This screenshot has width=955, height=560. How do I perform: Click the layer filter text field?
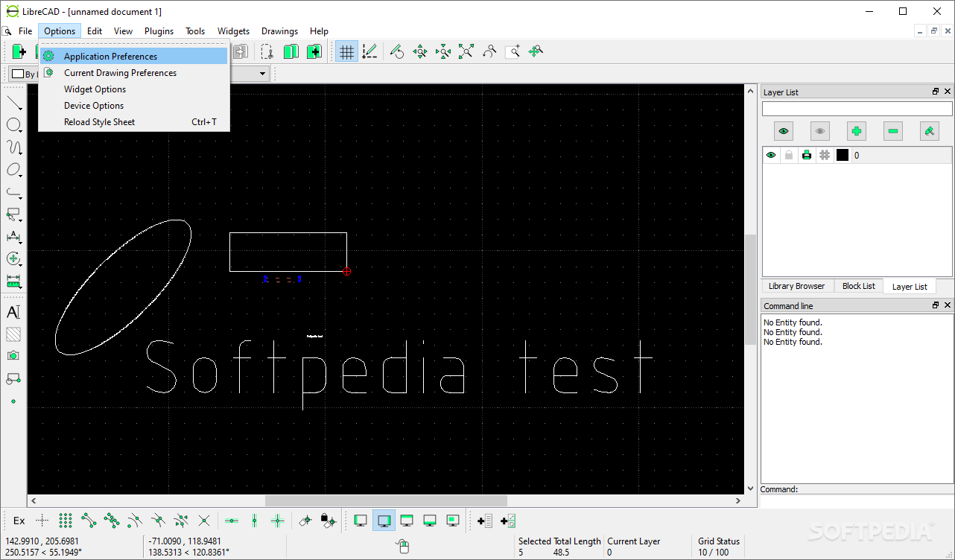[x=857, y=109]
